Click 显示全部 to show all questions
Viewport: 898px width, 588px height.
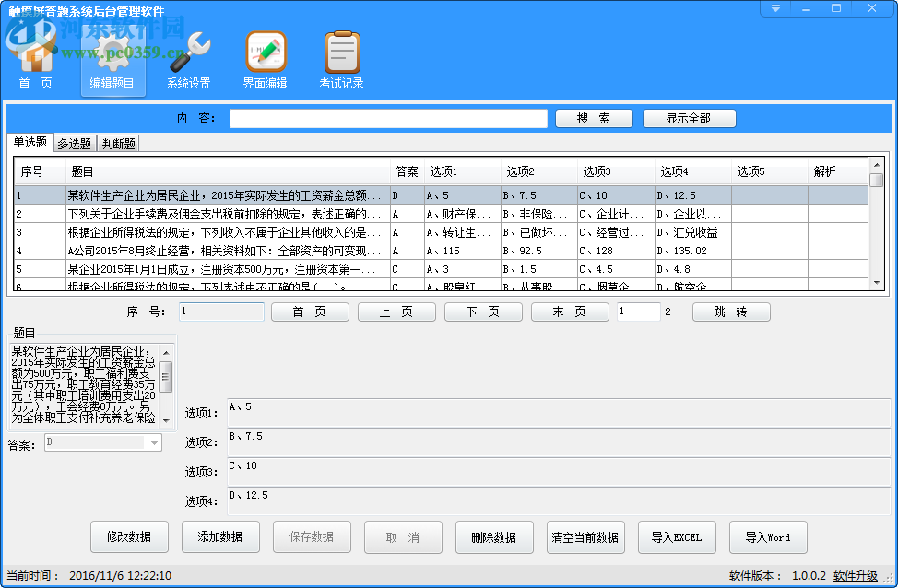click(x=689, y=118)
